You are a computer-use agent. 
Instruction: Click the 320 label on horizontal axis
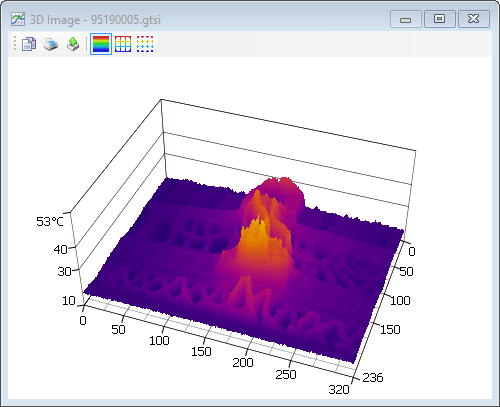click(339, 389)
